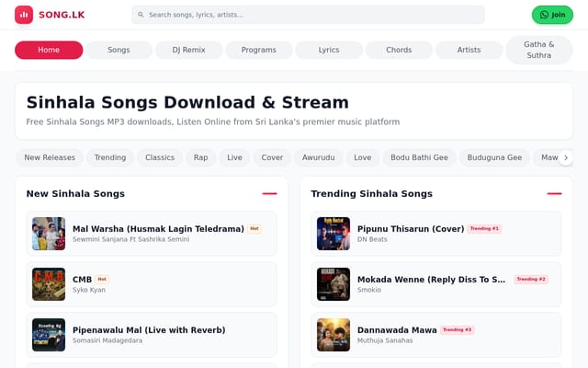Open the Songs tab
This screenshot has height=368, width=588.
[x=119, y=50]
